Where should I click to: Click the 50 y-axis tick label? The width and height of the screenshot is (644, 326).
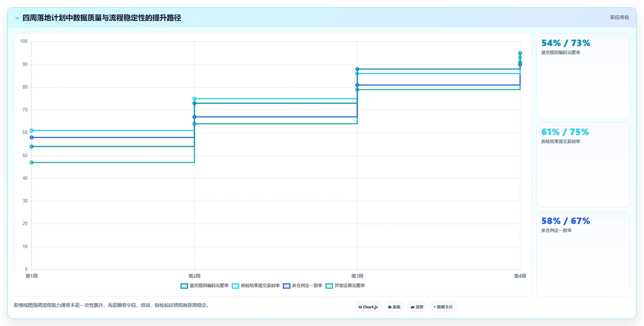tap(25, 156)
